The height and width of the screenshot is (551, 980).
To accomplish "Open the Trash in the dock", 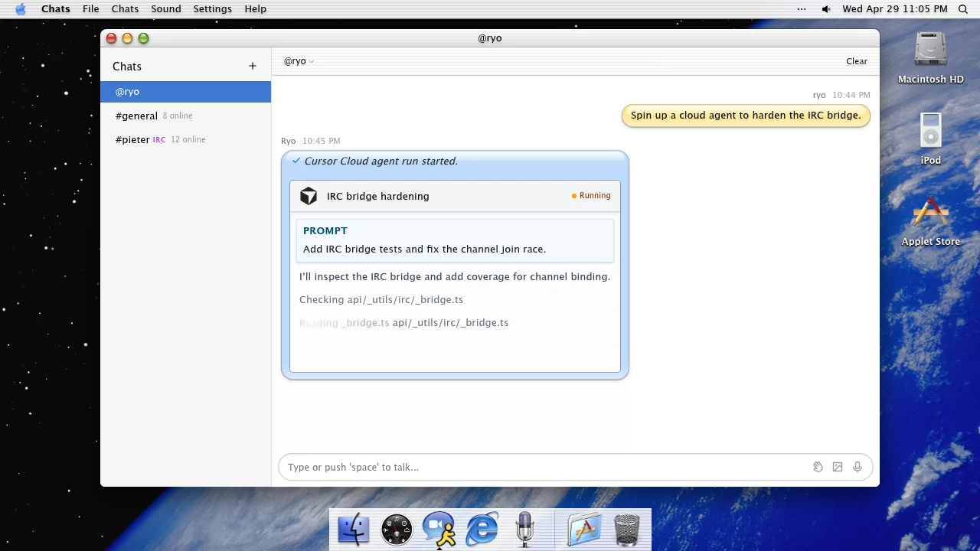I will [x=627, y=530].
